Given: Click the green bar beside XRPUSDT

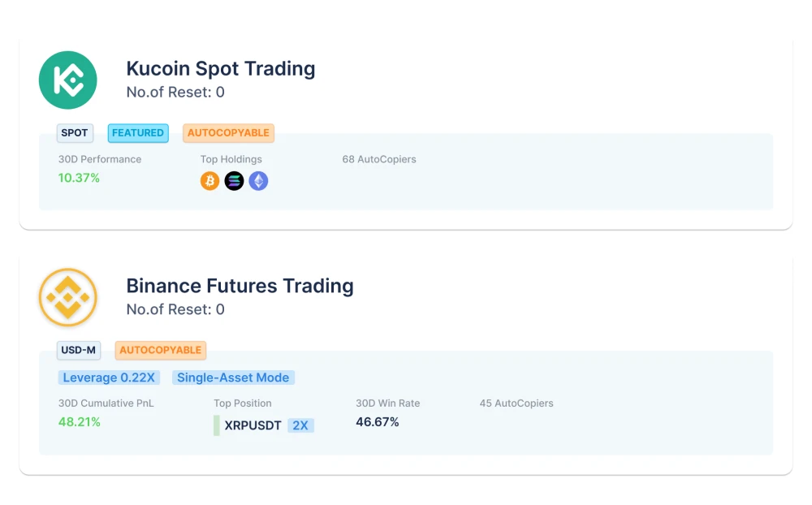Looking at the screenshot, I should 217,425.
